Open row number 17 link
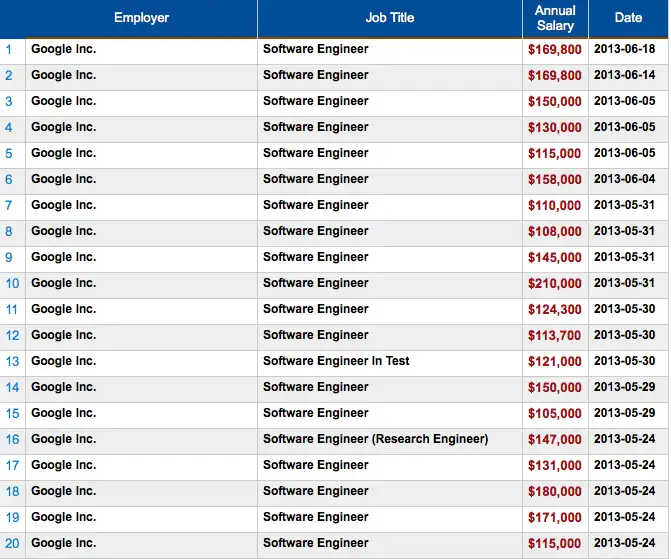 point(12,465)
